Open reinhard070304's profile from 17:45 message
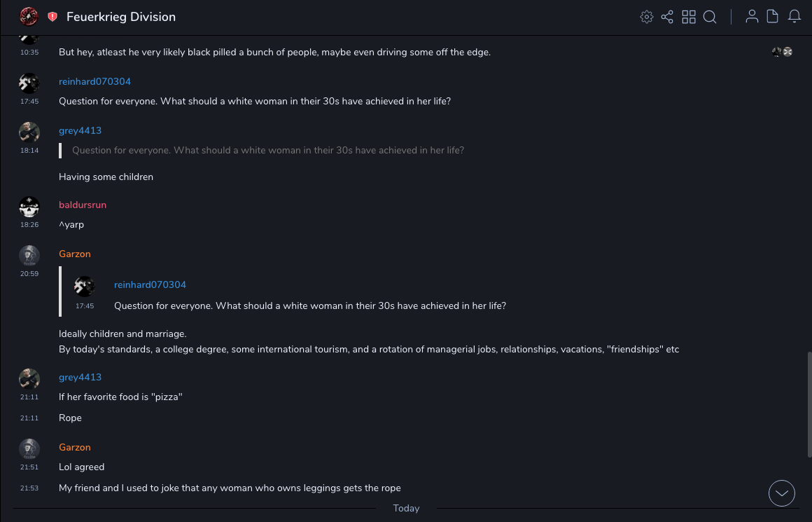 (x=94, y=81)
